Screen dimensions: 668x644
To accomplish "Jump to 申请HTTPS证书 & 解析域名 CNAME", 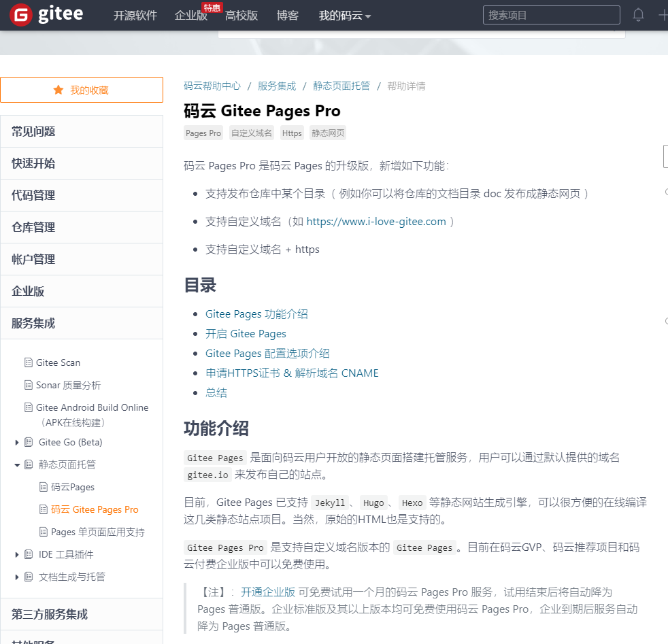I will (292, 373).
